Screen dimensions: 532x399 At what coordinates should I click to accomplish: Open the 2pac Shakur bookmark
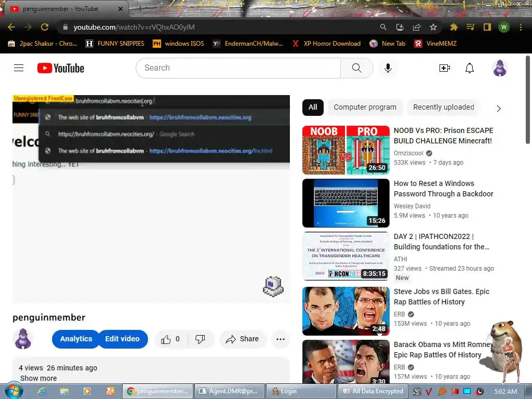(43, 44)
